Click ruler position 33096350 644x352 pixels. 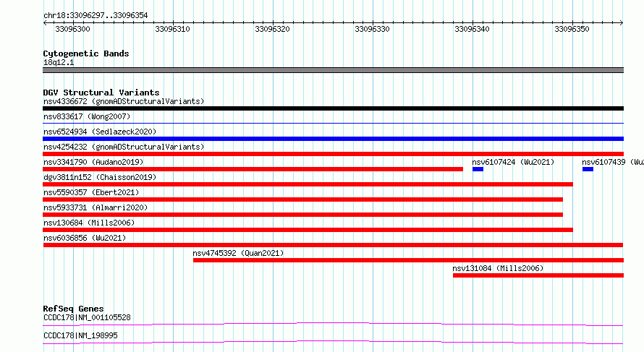click(572, 29)
